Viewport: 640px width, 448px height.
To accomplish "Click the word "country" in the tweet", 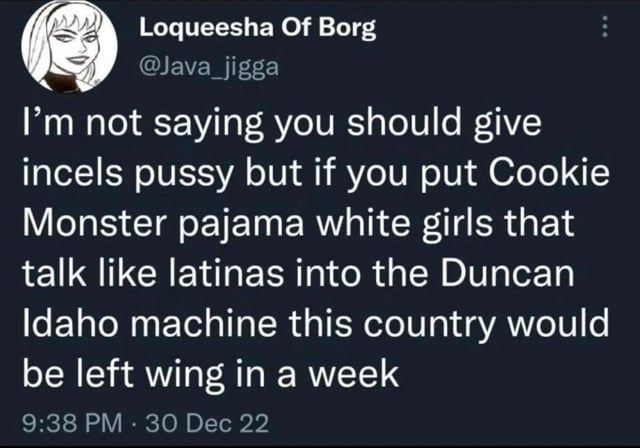I will click(x=430, y=326).
